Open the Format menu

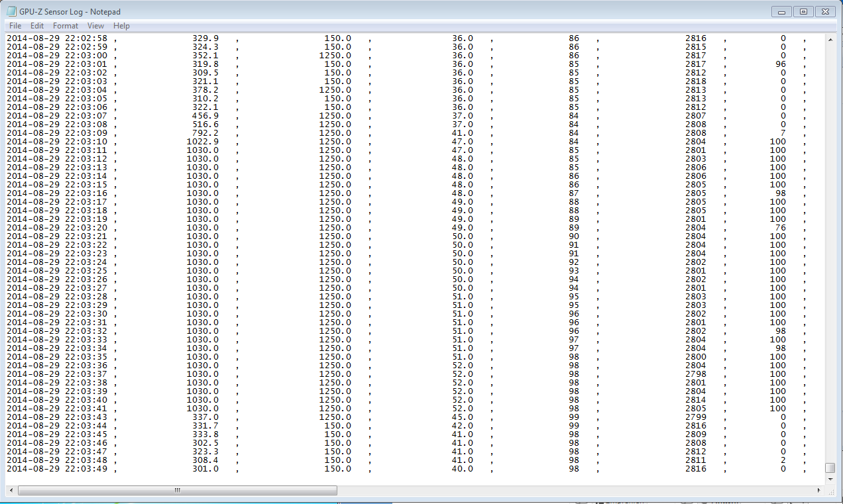click(66, 26)
